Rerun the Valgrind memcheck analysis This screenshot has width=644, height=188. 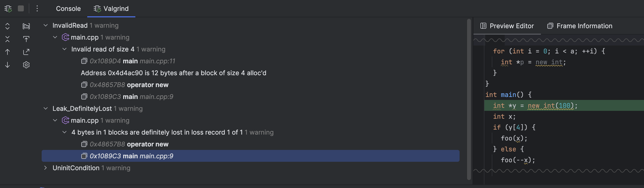click(x=7, y=8)
